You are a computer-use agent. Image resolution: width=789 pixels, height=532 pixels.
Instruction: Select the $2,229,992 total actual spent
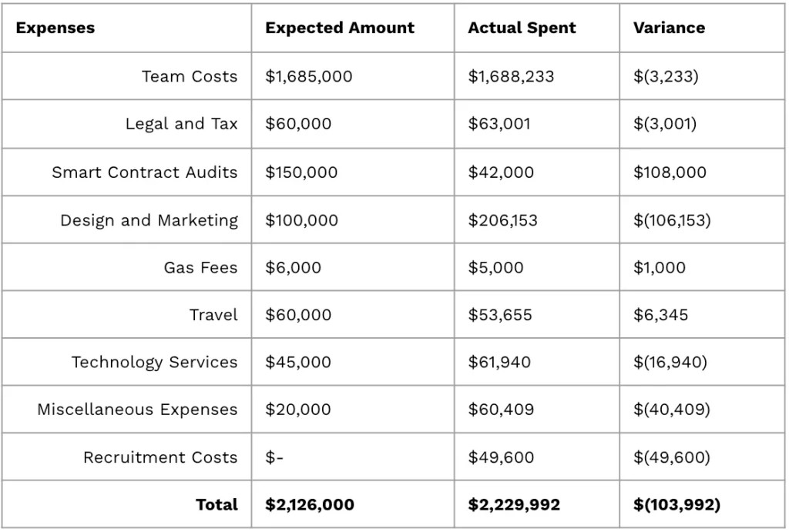(x=514, y=505)
